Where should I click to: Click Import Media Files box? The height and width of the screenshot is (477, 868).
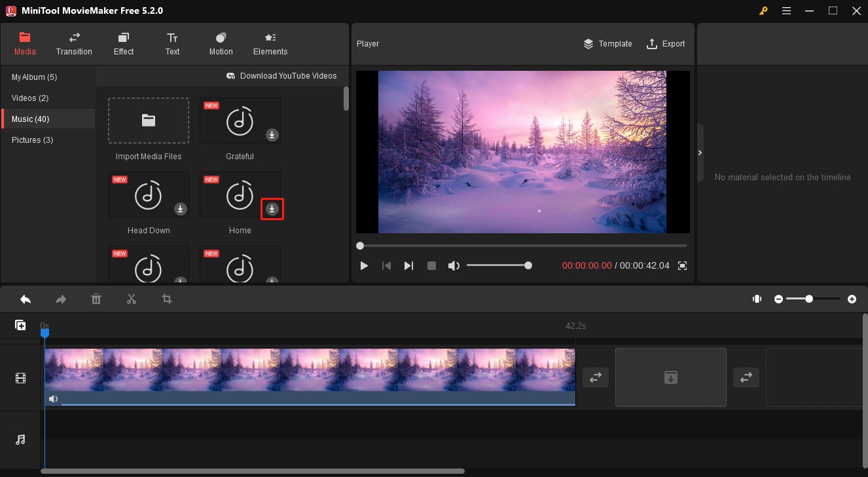tap(149, 121)
